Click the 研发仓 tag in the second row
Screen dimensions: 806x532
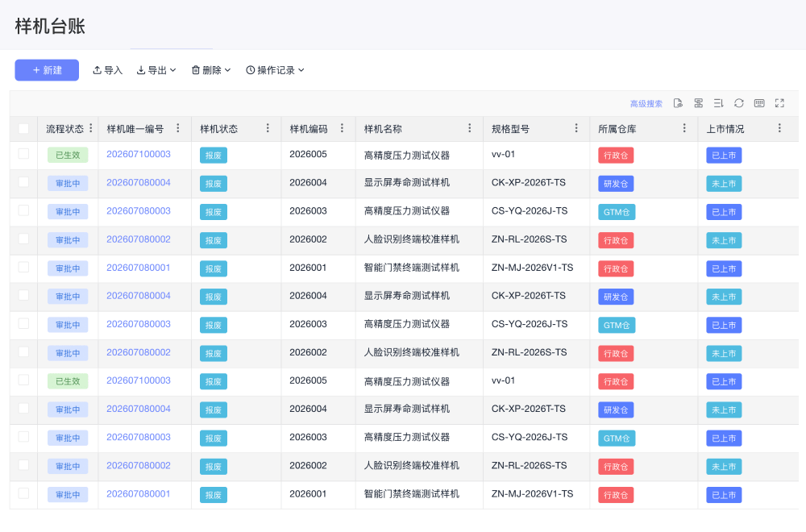tap(616, 184)
